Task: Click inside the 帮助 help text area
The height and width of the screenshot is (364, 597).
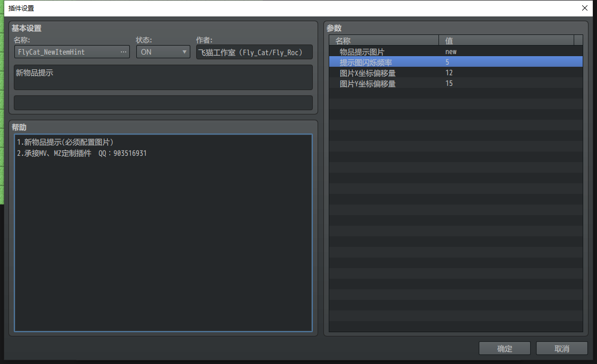Action: pyautogui.click(x=163, y=233)
